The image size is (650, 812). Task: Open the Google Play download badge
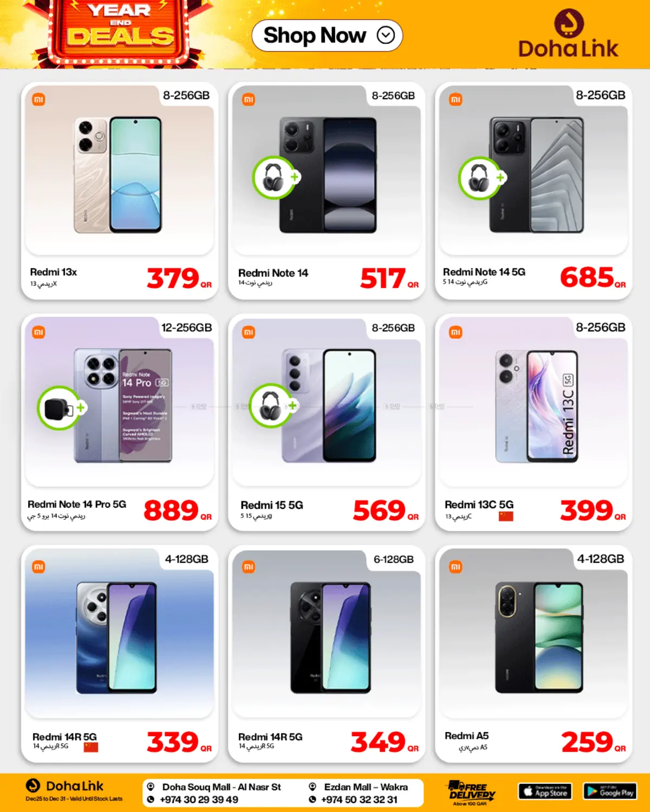point(610,791)
